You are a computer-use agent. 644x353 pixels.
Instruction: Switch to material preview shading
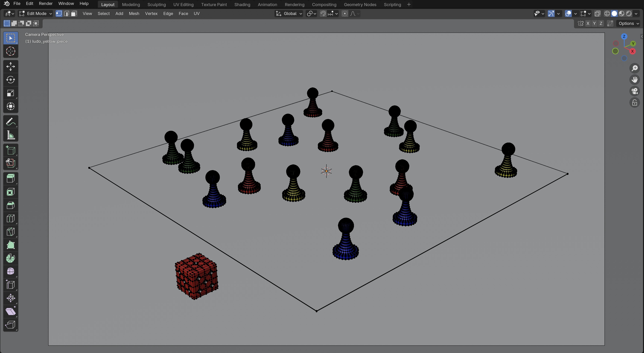[622, 13]
